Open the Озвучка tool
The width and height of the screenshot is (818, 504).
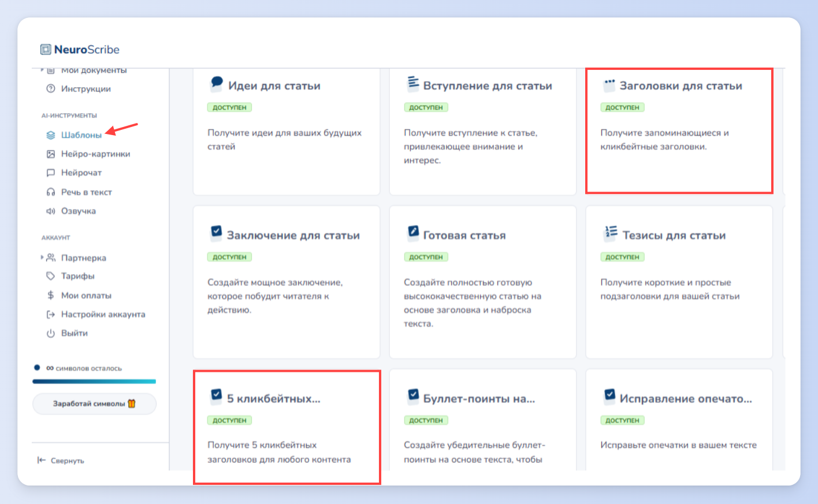click(x=79, y=211)
